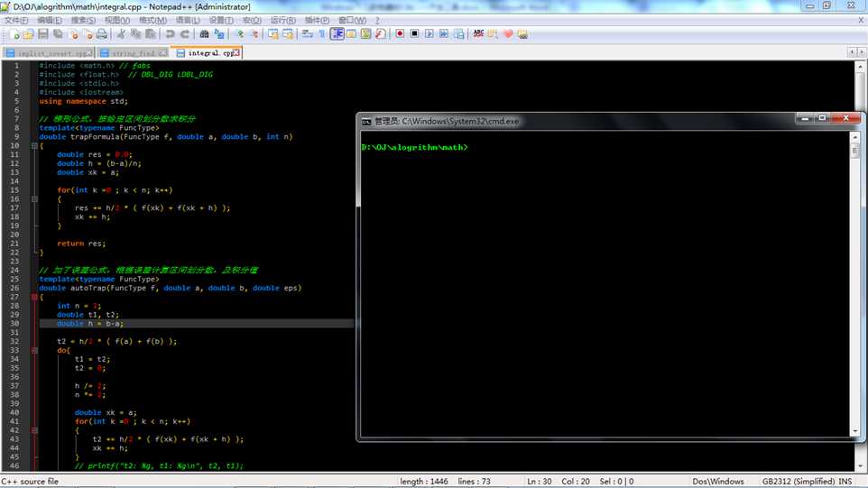Copy selection using toolbar icon
Screen dimensions: 868x488
[x=135, y=34]
